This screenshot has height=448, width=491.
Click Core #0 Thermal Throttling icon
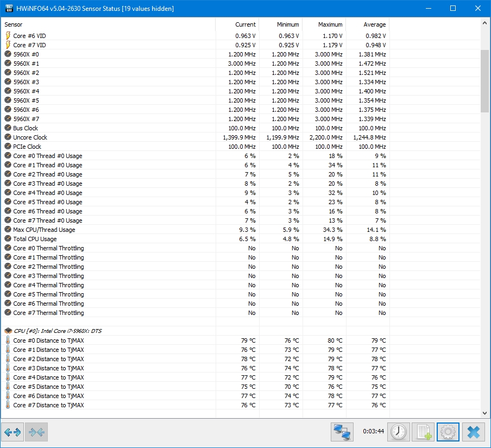coord(8,248)
